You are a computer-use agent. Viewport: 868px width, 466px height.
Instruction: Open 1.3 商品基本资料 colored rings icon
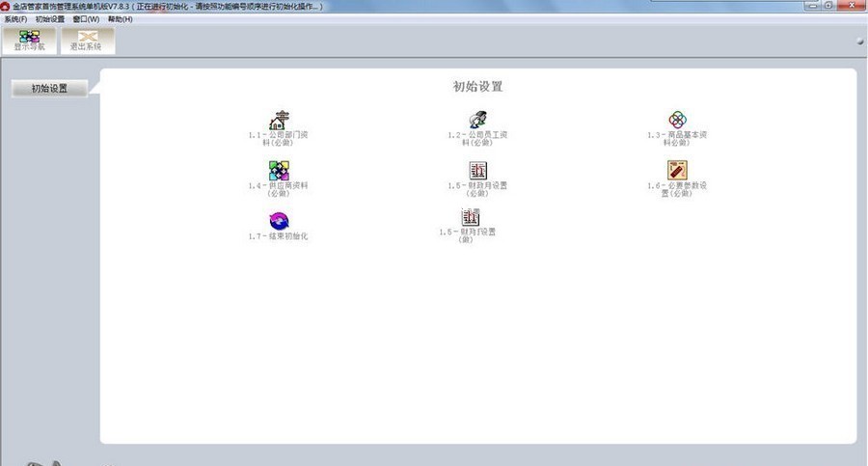point(677,120)
